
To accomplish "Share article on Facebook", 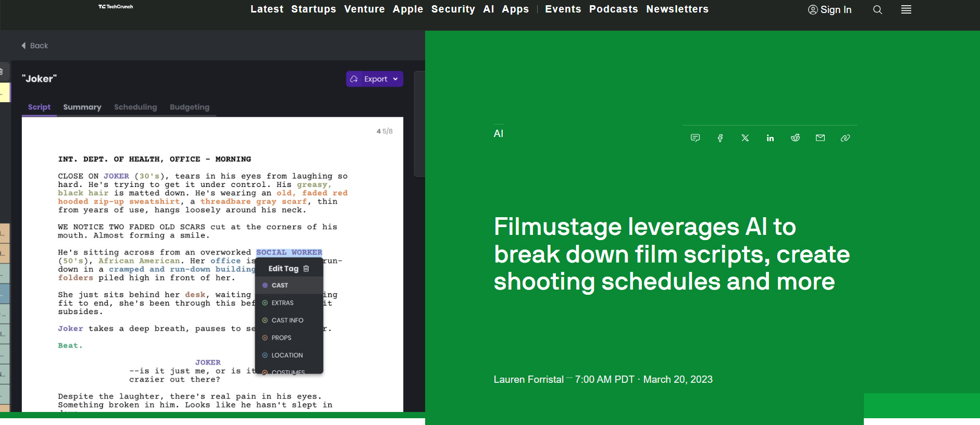I will 720,138.
